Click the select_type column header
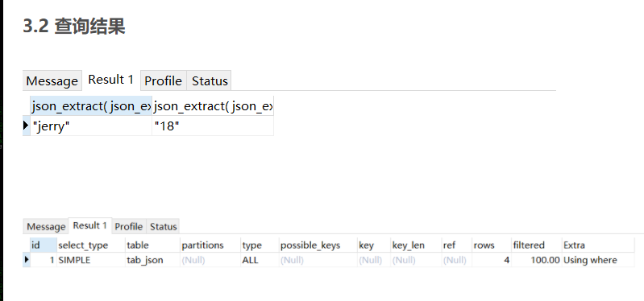The width and height of the screenshot is (644, 301). pos(91,245)
